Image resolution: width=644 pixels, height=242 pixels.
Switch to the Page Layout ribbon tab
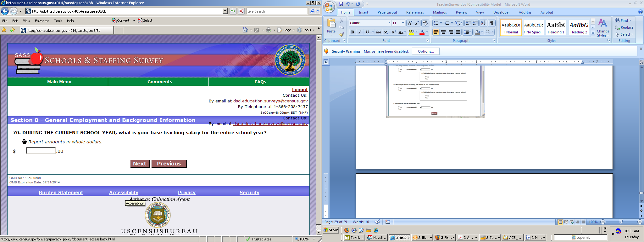click(x=387, y=12)
